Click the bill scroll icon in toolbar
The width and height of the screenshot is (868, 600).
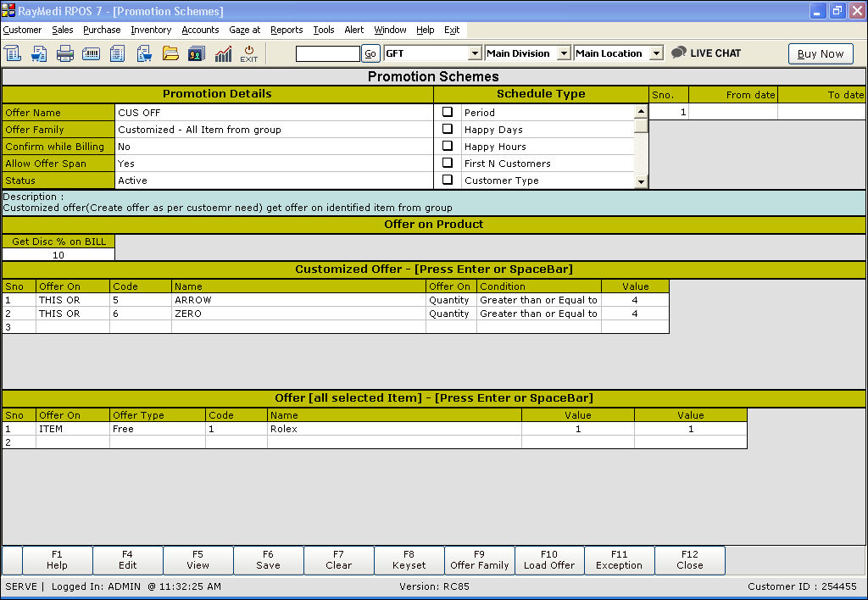tap(13, 54)
